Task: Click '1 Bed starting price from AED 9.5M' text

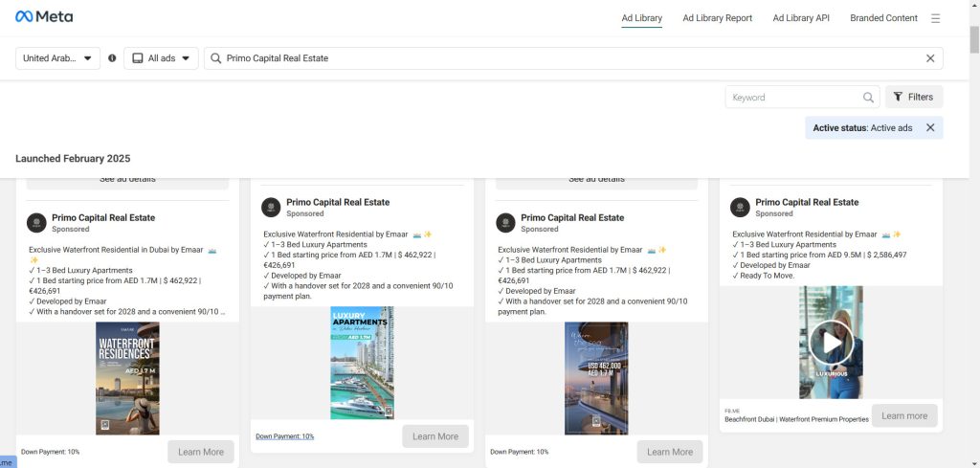Action: (818, 255)
